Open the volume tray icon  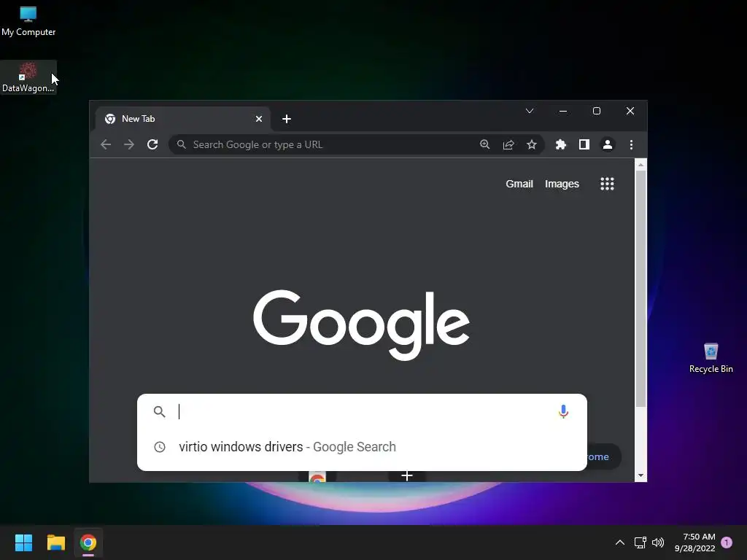point(658,542)
